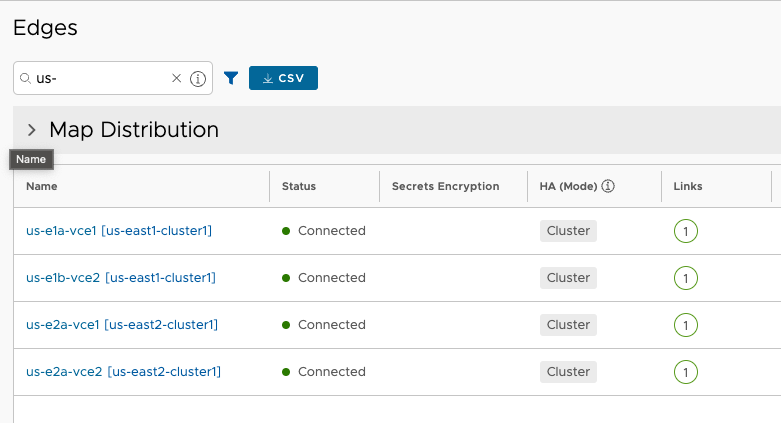Screen dimensions: 781x423
Task: Expand the Map Distribution section
Action: (32, 130)
